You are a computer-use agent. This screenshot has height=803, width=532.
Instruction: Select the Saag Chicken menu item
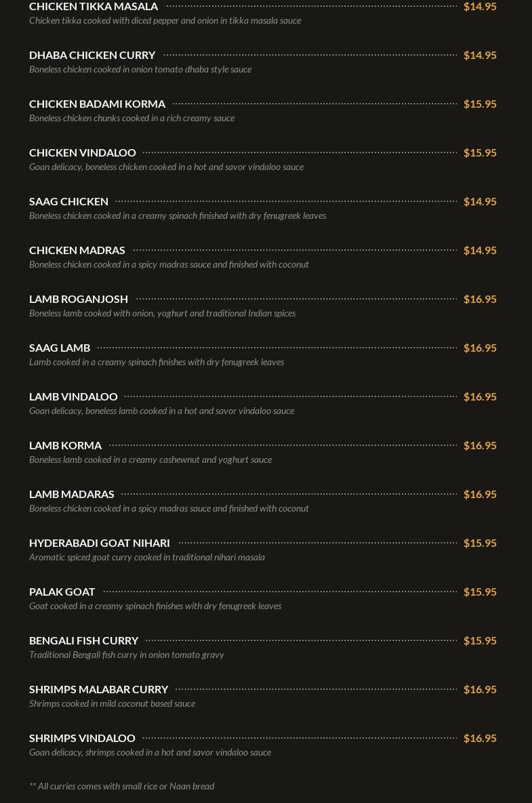click(x=68, y=201)
